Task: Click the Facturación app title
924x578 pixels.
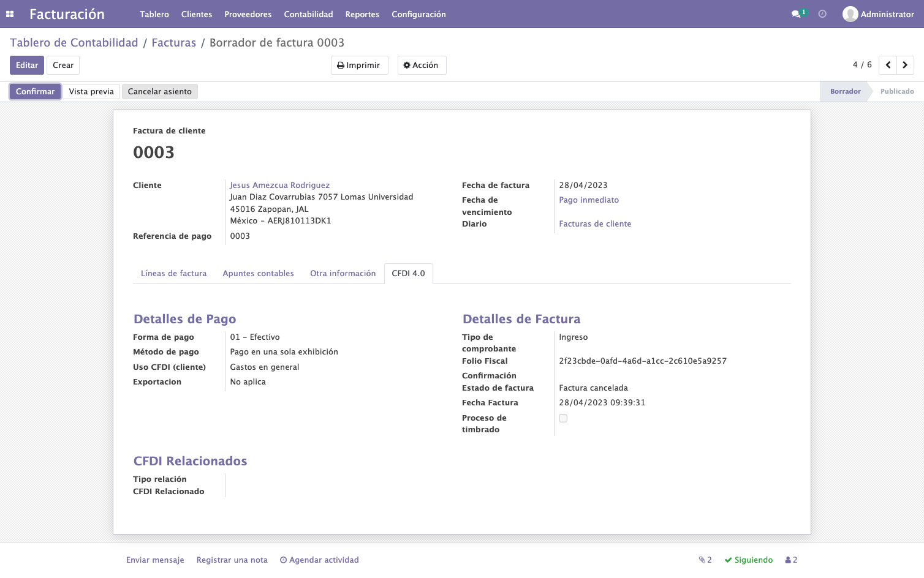Action: pyautogui.click(x=67, y=14)
